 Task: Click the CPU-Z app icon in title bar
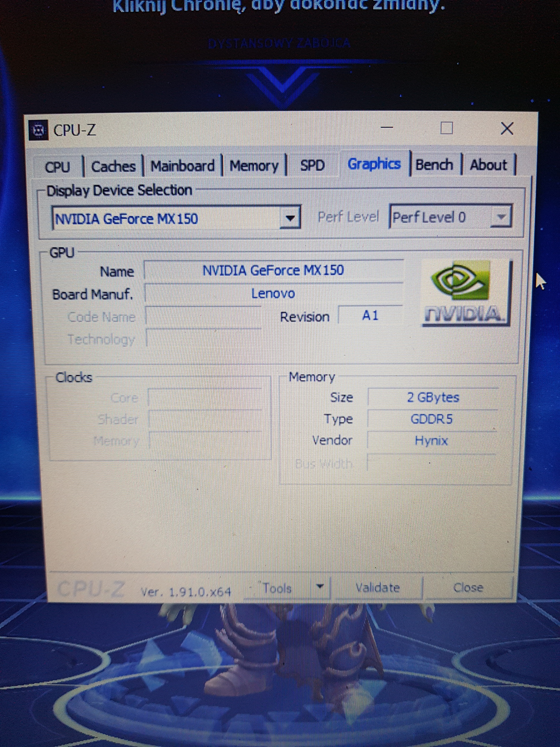click(39, 130)
